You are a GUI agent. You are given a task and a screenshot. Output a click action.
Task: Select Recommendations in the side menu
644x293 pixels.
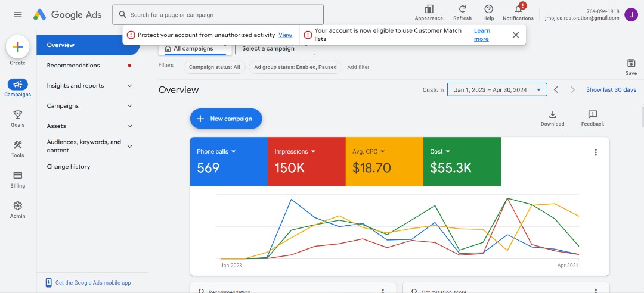click(73, 66)
